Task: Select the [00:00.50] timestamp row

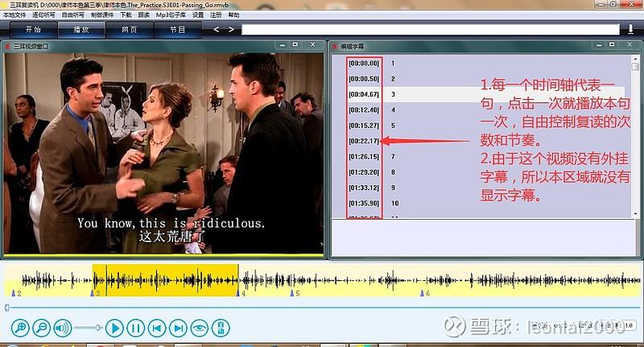Action: tap(364, 79)
